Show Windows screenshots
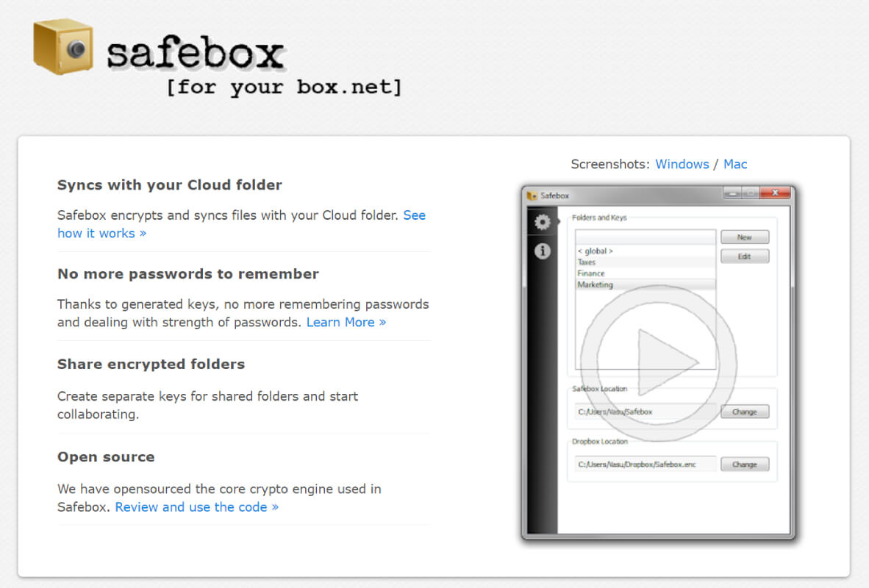The width and height of the screenshot is (869, 588). (682, 164)
